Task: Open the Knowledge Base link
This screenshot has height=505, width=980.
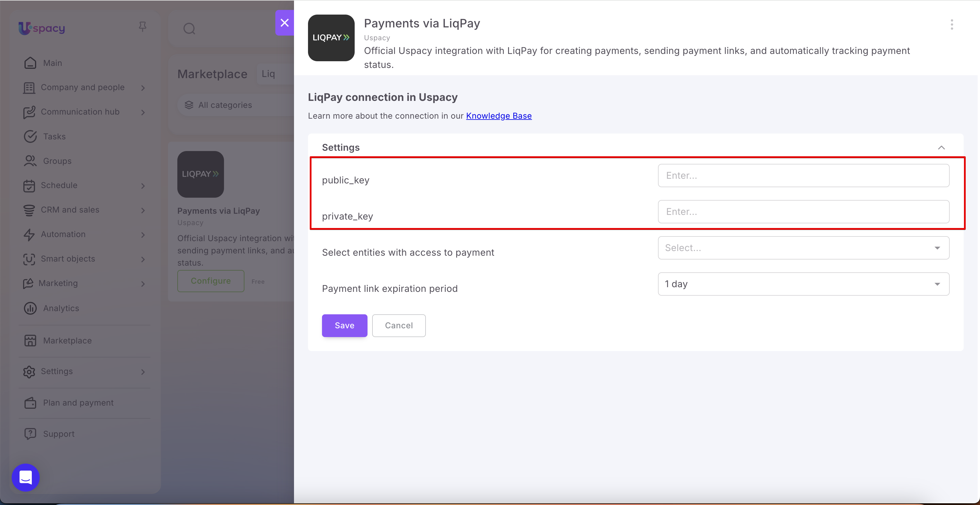Action: (x=499, y=115)
